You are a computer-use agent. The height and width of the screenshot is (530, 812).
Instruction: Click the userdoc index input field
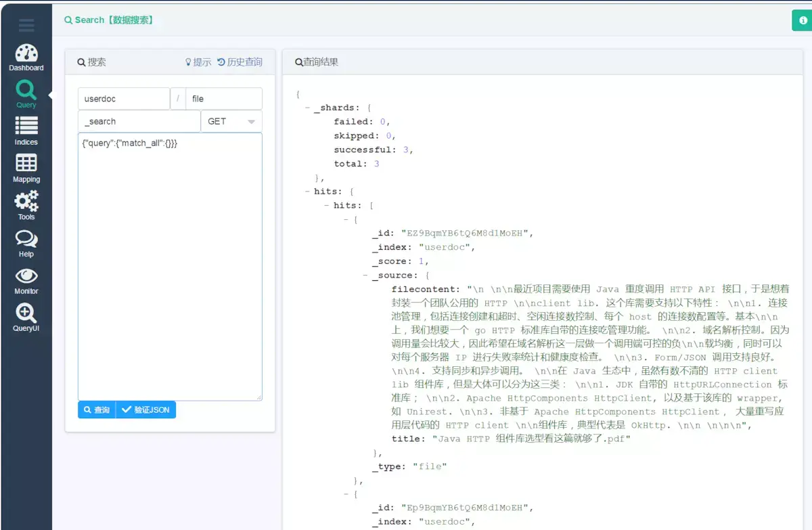click(124, 99)
